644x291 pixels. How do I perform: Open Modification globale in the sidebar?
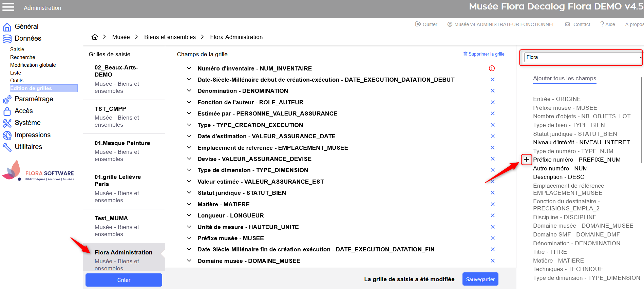click(33, 65)
